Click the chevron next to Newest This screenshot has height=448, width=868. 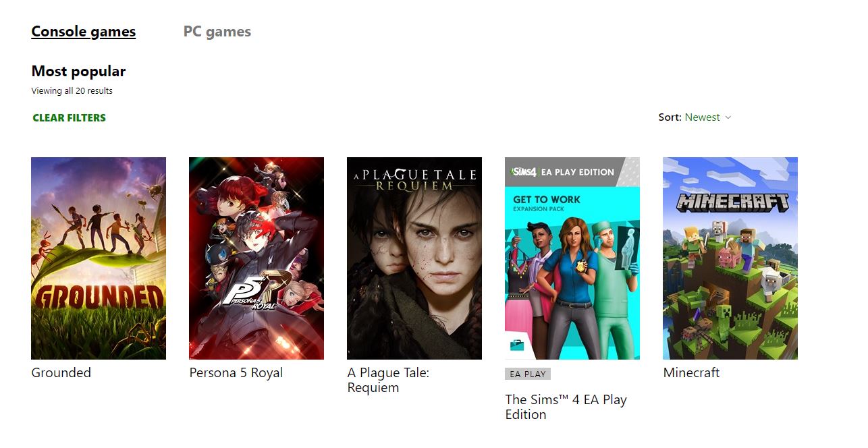[x=728, y=117]
